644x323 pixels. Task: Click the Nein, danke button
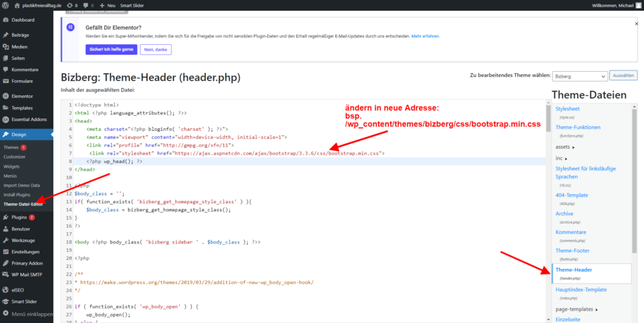[x=156, y=49]
